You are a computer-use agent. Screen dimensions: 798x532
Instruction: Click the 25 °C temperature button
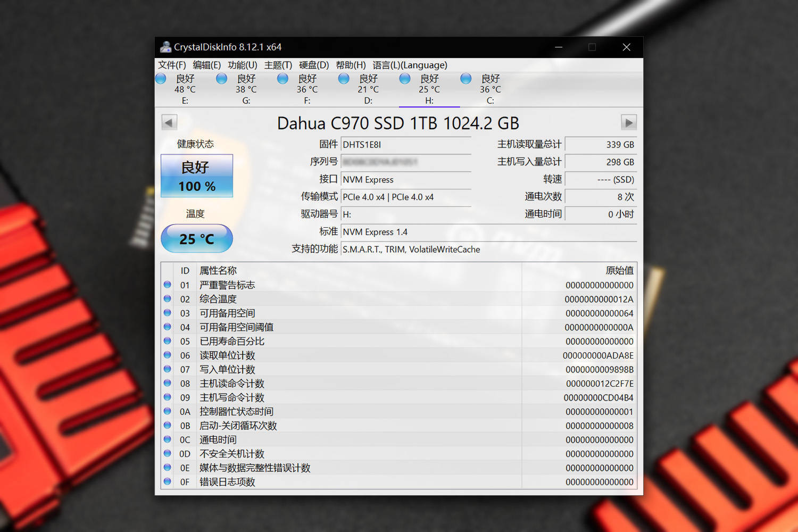[197, 238]
